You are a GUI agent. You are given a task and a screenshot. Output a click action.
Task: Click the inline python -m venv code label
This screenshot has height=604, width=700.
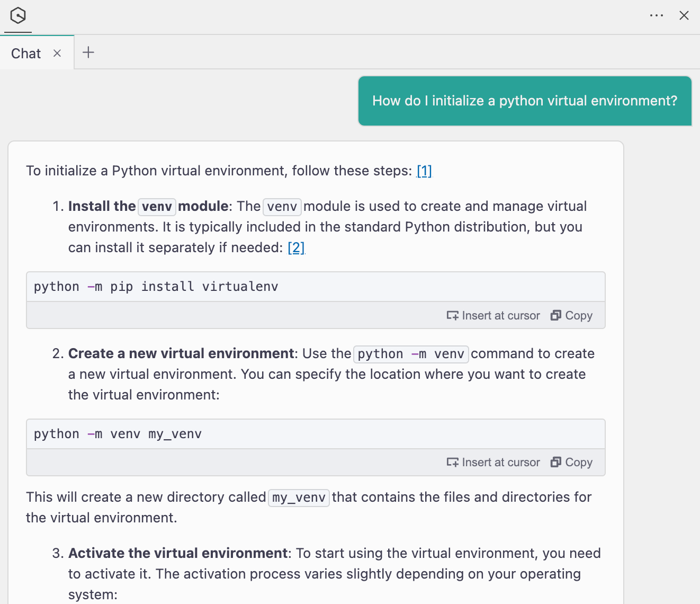(x=411, y=354)
